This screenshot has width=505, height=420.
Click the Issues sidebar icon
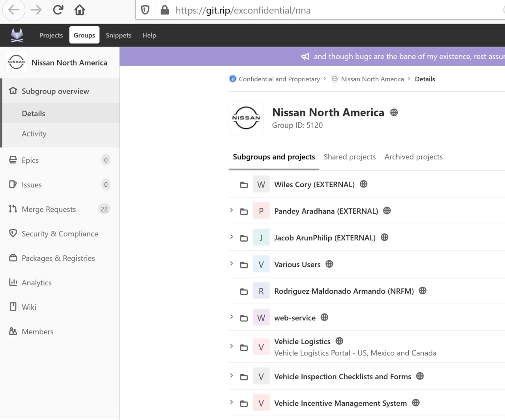point(13,184)
